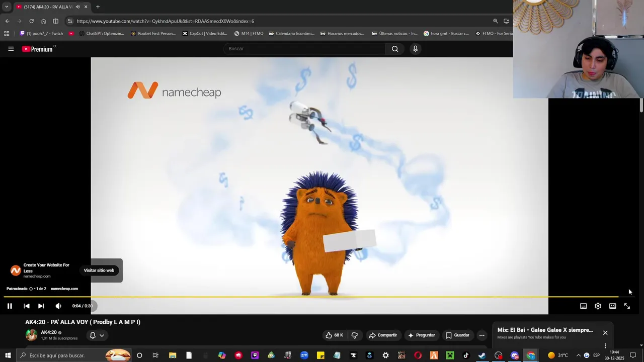Mute the player volume speaker icon
The height and width of the screenshot is (362, 644).
click(x=58, y=306)
